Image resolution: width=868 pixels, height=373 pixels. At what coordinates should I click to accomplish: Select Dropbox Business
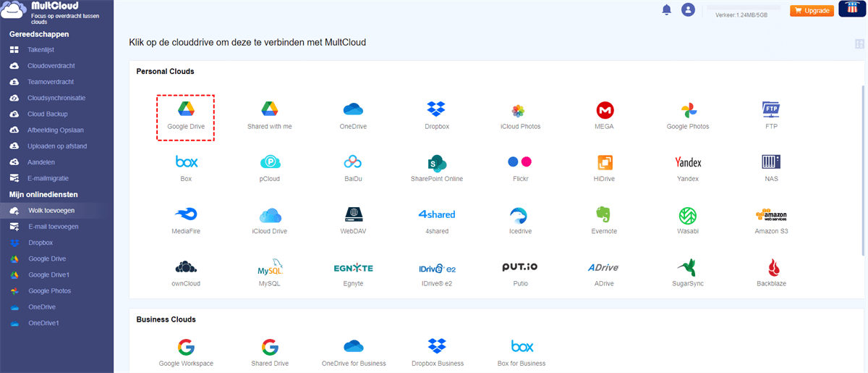point(436,352)
